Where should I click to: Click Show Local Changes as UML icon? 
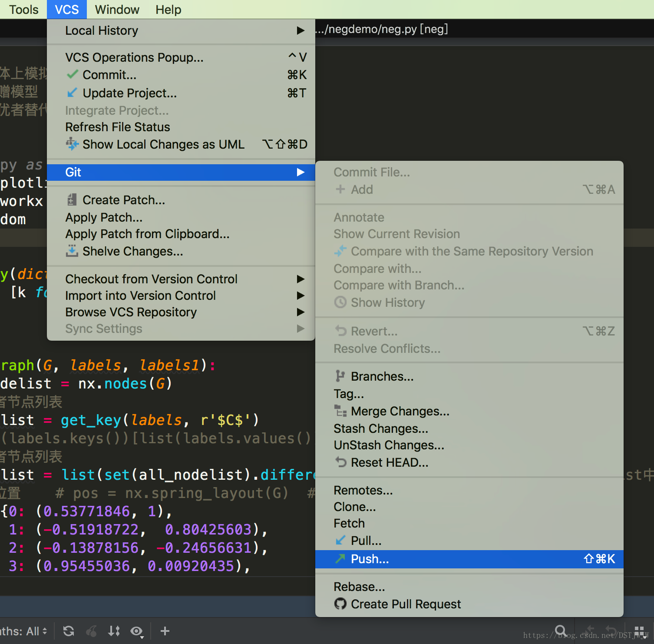coord(72,144)
